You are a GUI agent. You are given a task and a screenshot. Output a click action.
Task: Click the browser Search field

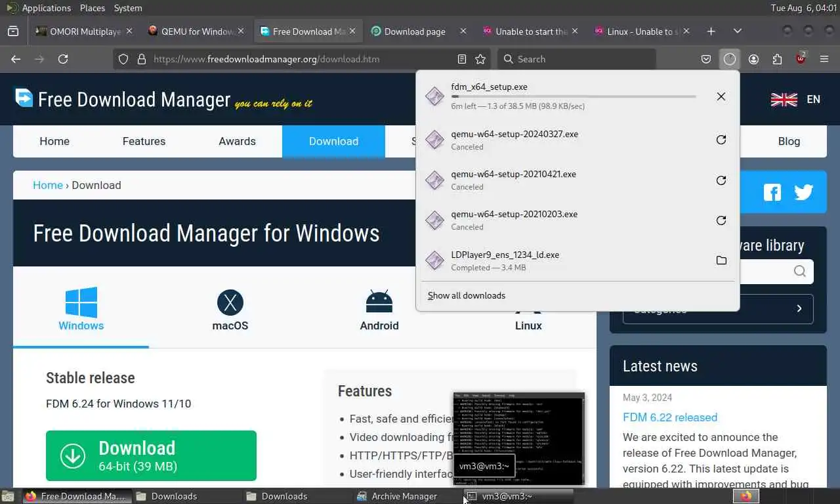point(576,59)
